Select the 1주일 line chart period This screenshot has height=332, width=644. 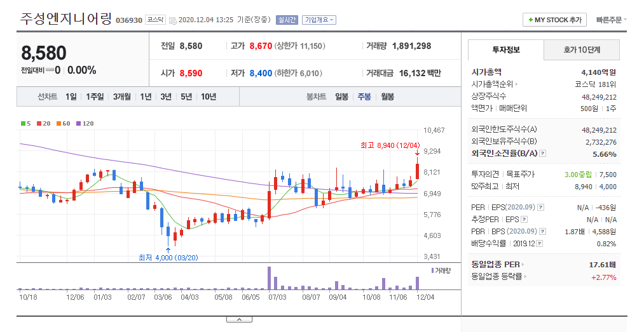point(95,96)
